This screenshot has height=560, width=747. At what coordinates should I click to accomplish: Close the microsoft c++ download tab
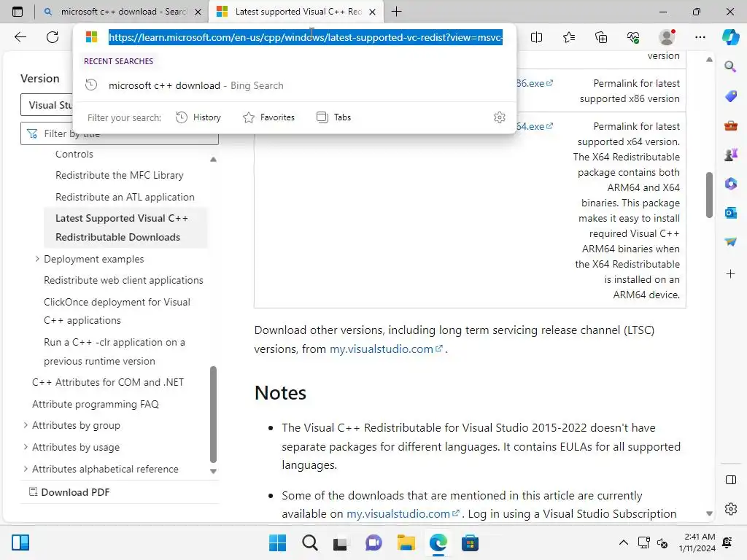[x=198, y=12]
